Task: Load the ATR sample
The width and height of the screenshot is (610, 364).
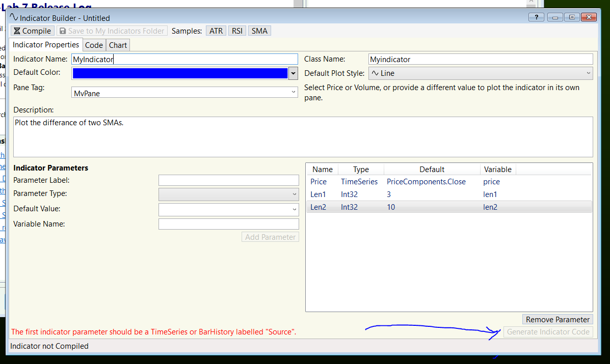Action: click(216, 31)
